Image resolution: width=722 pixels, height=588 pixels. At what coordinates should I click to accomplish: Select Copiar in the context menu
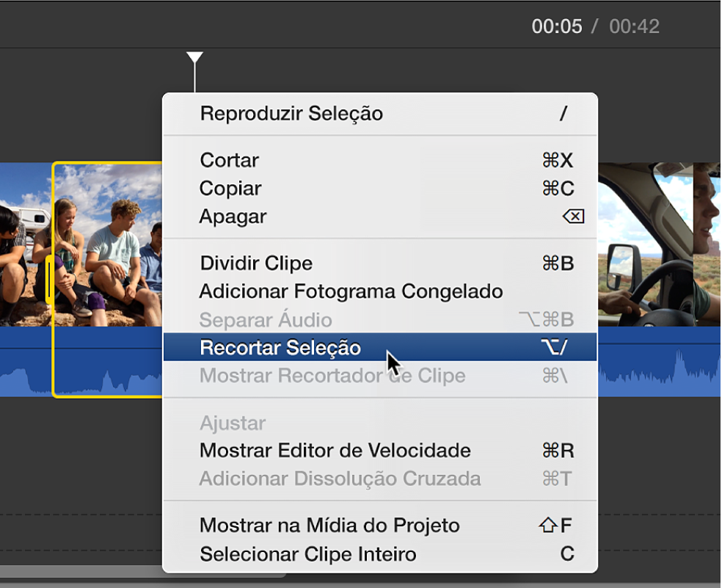380,189
